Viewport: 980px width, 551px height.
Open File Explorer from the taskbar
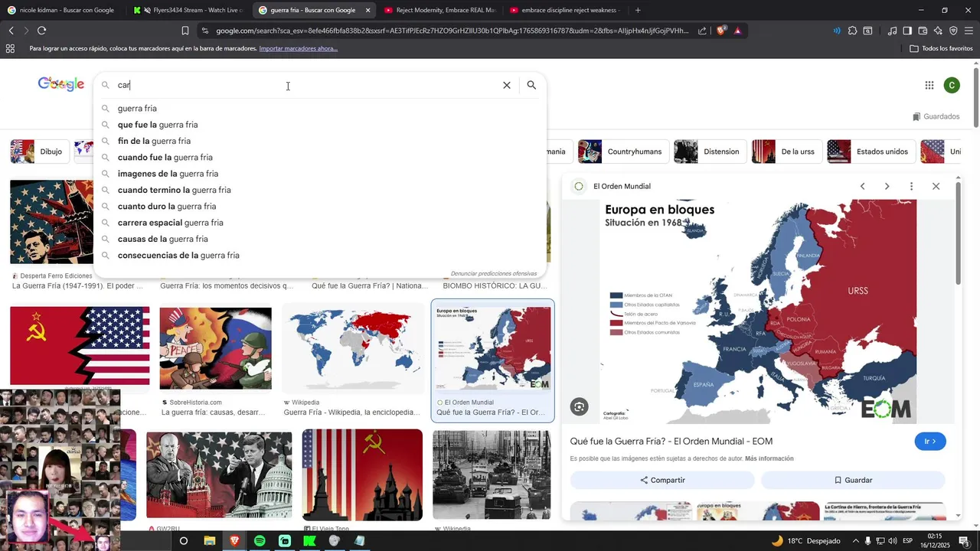tap(209, 541)
